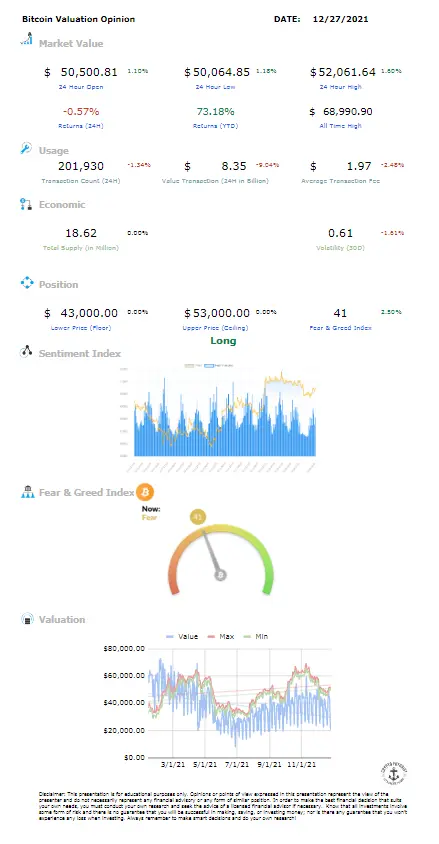439x844 pixels.
Task: Click the green Long position label
Action: pos(223,341)
